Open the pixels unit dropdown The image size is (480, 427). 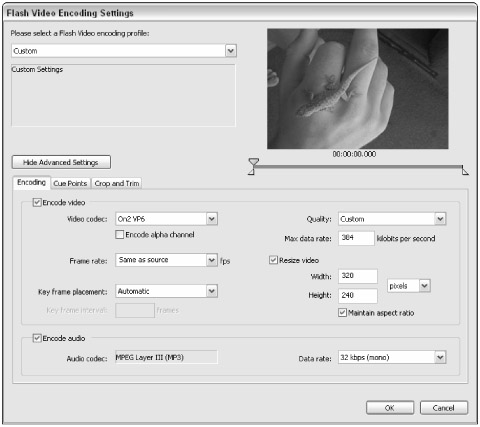tap(424, 286)
